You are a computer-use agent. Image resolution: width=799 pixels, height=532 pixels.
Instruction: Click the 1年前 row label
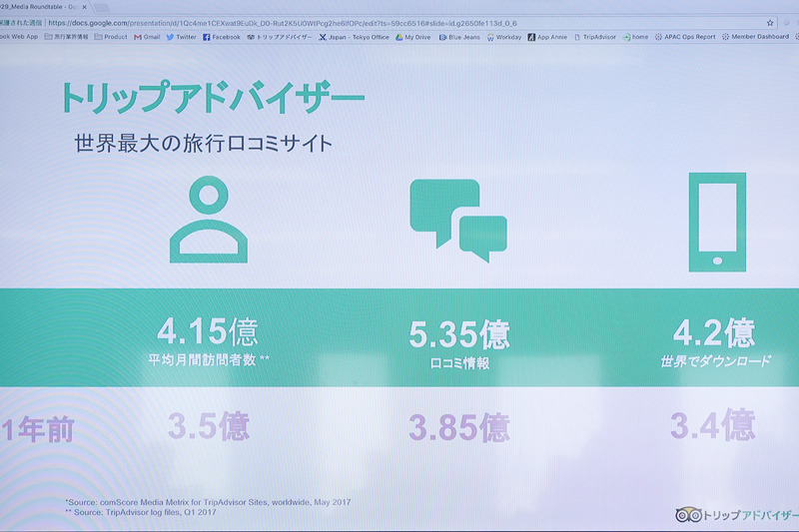38,430
